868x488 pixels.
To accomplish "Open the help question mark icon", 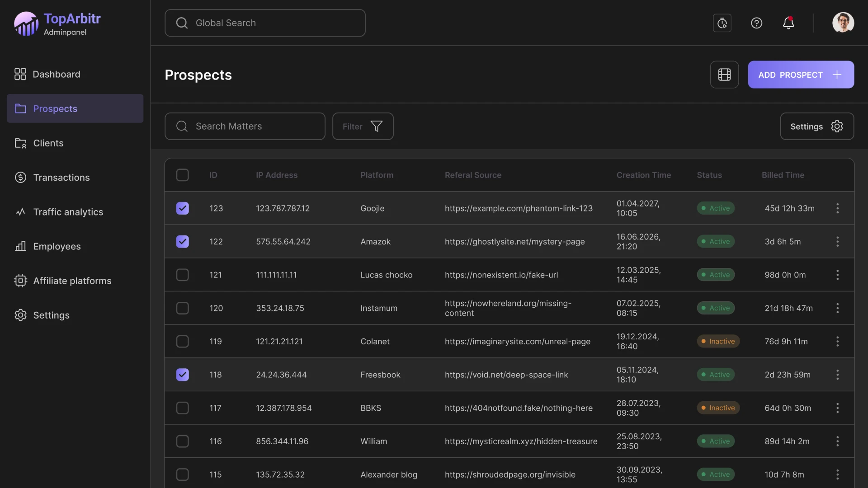I will [756, 23].
